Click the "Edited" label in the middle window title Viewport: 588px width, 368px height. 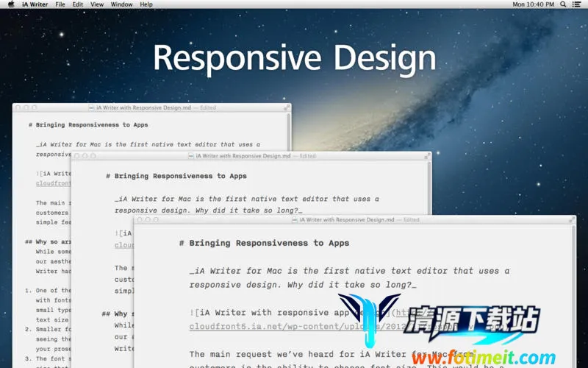coord(307,156)
